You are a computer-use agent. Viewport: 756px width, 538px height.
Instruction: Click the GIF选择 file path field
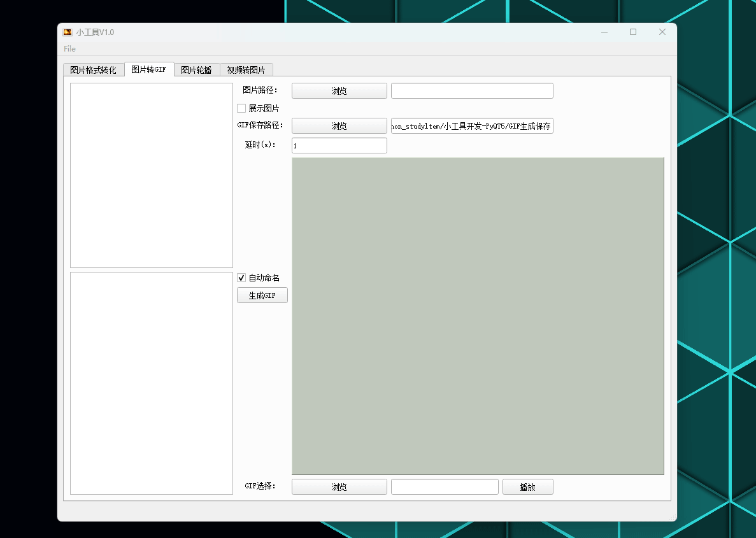[x=445, y=487]
